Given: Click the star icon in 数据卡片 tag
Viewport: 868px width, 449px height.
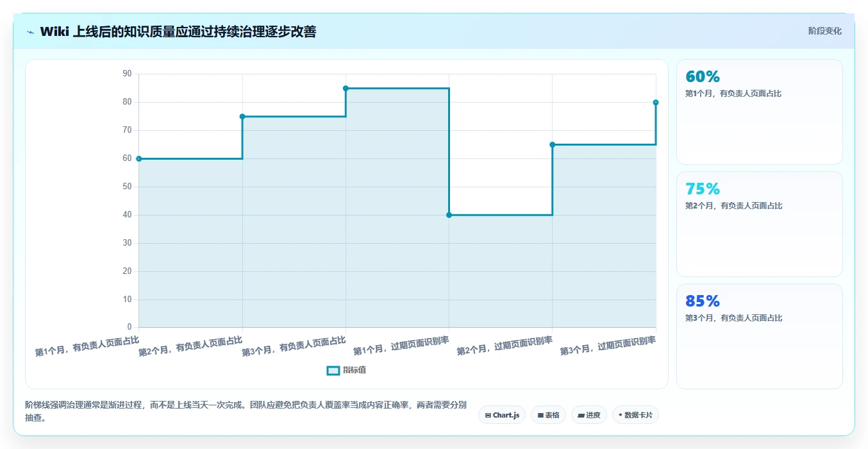Looking at the screenshot, I should 621,415.
